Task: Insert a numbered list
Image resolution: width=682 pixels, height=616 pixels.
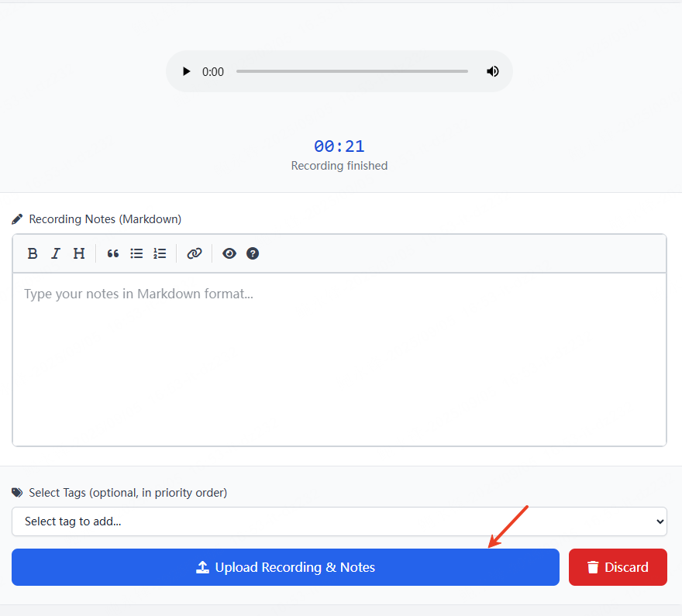Action: click(160, 253)
